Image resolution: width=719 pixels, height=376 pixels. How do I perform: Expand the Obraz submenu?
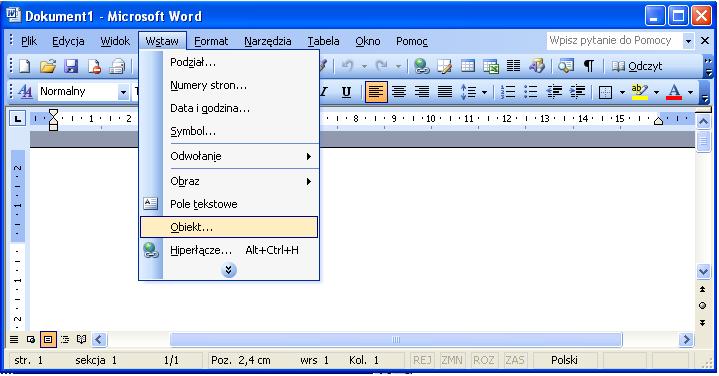point(229,181)
